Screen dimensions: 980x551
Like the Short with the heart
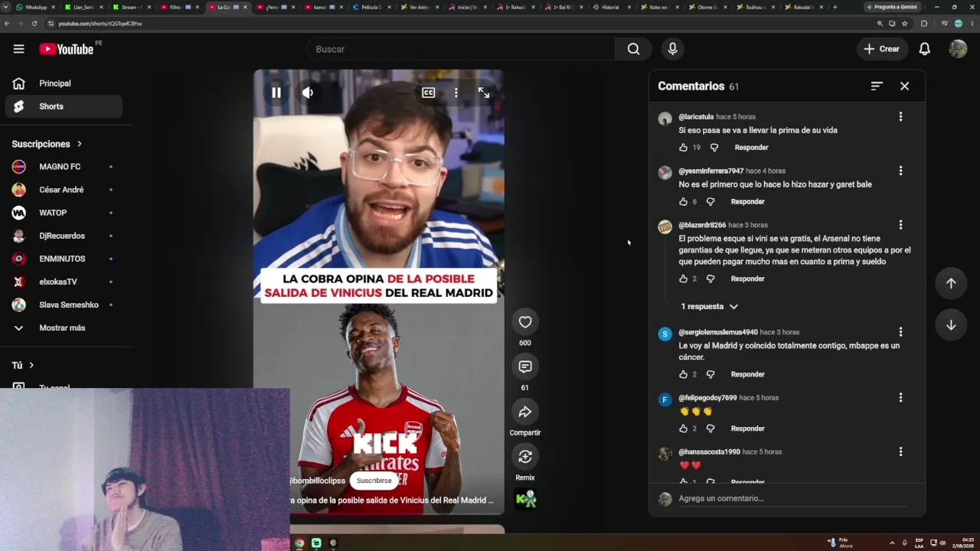[x=525, y=322]
